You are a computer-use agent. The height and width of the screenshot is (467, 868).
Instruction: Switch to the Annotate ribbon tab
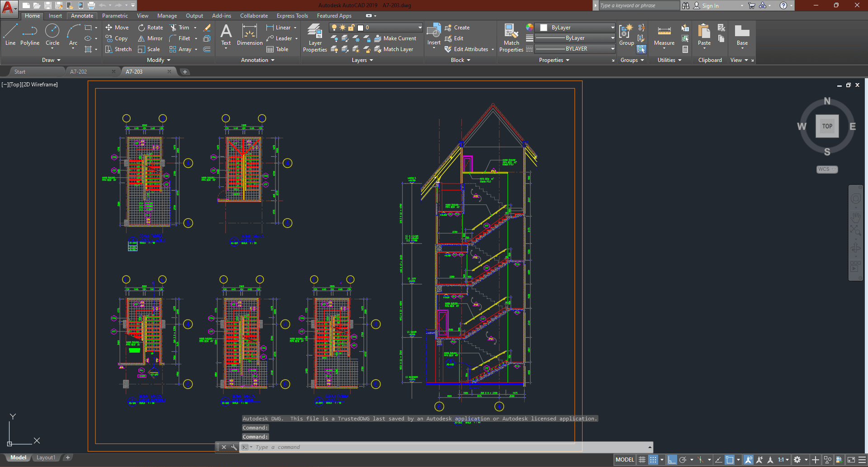coord(82,16)
